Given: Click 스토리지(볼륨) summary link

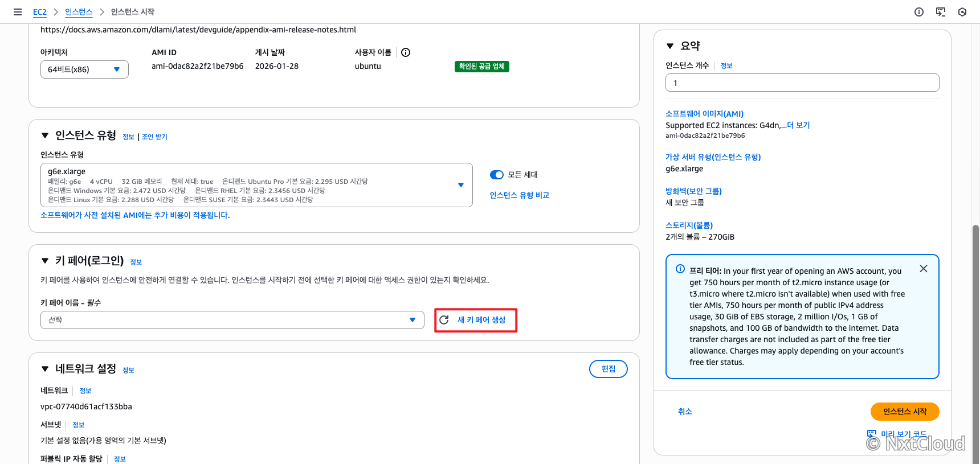Looking at the screenshot, I should point(689,225).
